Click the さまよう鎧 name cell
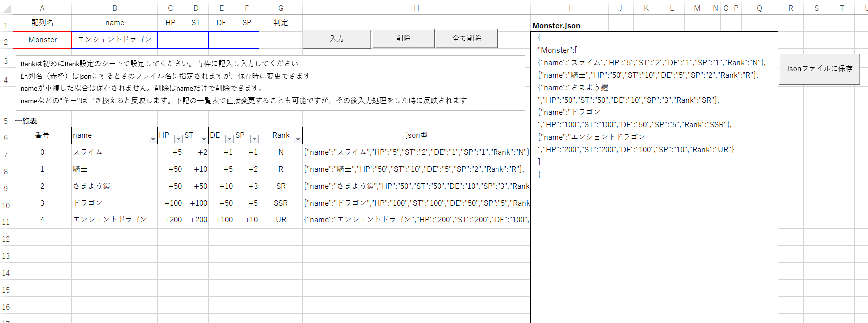Image resolution: width=868 pixels, height=323 pixels. click(115, 186)
